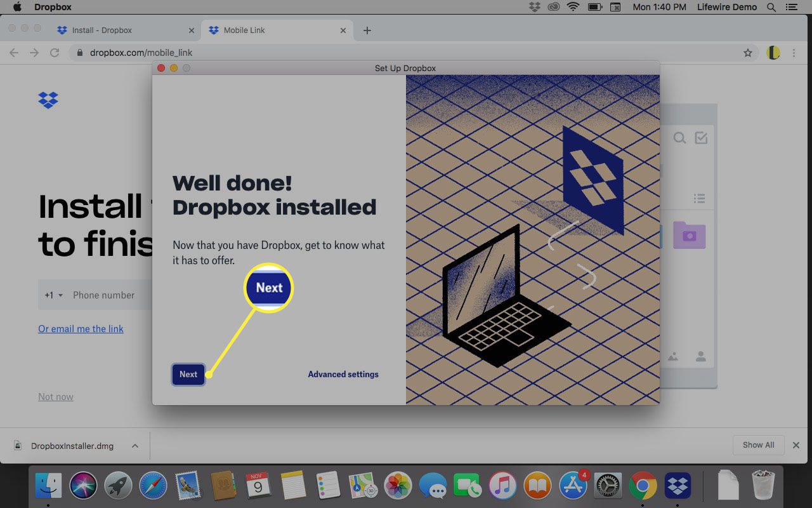The image size is (812, 508).
Task: Click the browser forward arrow
Action: tap(34, 53)
